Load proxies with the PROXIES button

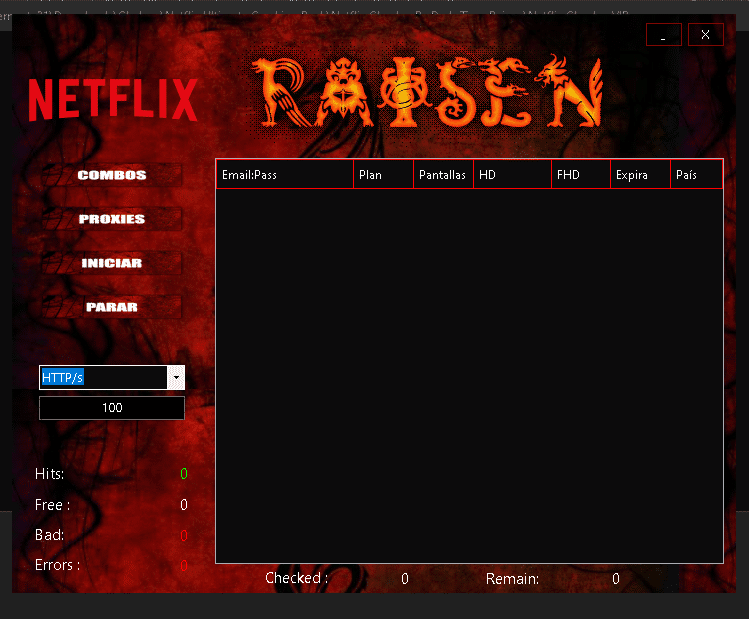pos(112,219)
